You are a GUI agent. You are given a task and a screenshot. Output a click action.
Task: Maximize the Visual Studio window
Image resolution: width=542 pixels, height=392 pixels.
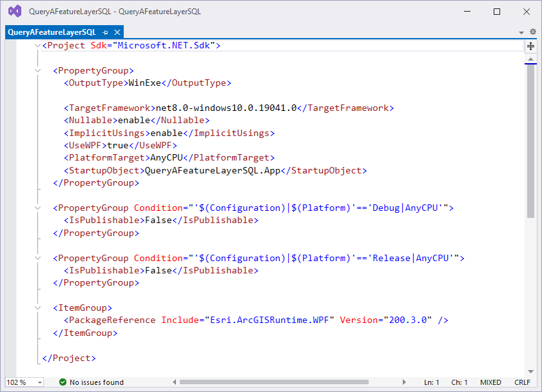tap(497, 12)
